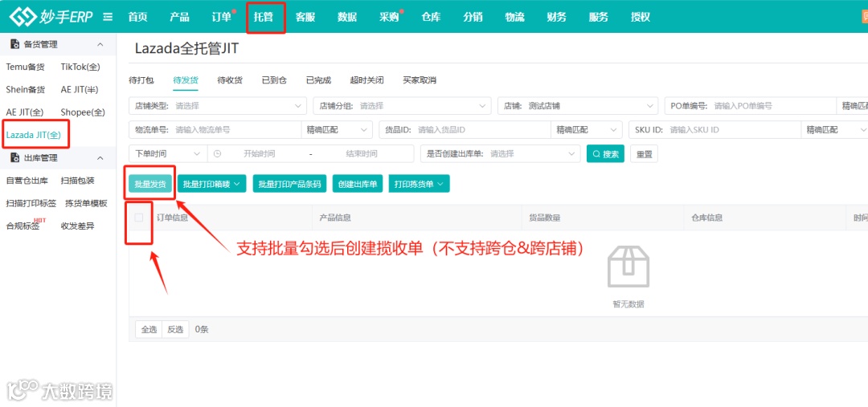The height and width of the screenshot is (407, 868).
Task: Open AE JIT(半) in the sidebar
Action: point(80,89)
